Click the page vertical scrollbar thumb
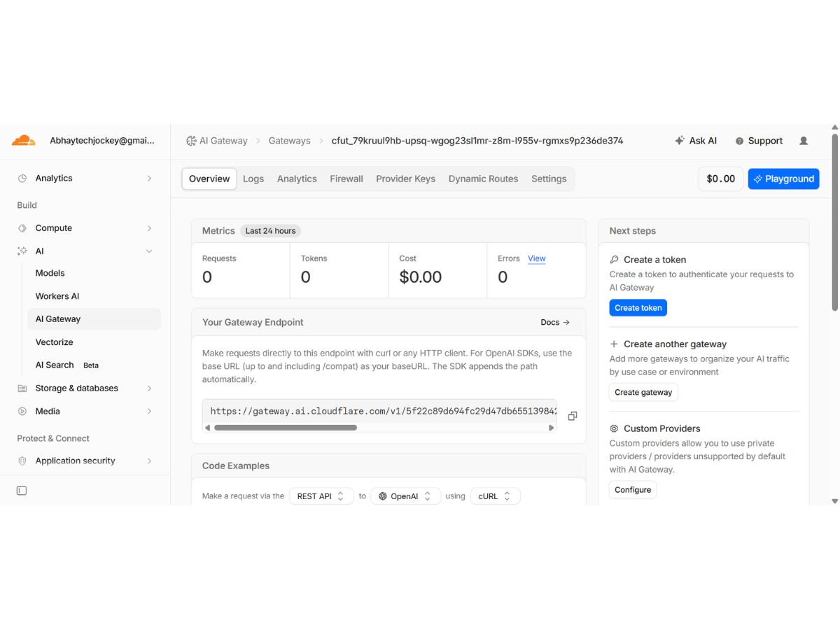840x630 pixels. click(834, 221)
